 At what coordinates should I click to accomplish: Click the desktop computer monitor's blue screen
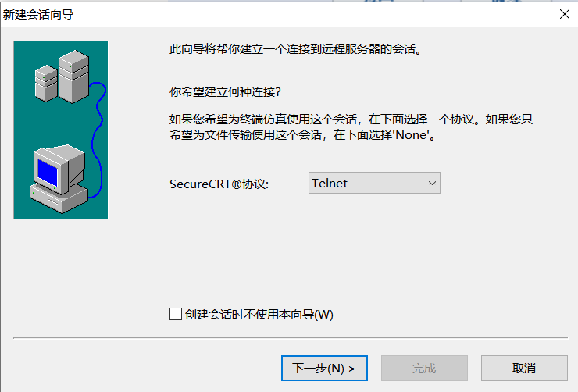[48, 173]
